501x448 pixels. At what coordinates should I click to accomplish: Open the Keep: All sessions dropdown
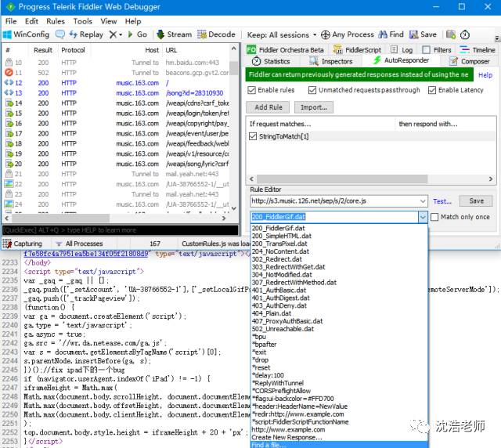(282, 34)
